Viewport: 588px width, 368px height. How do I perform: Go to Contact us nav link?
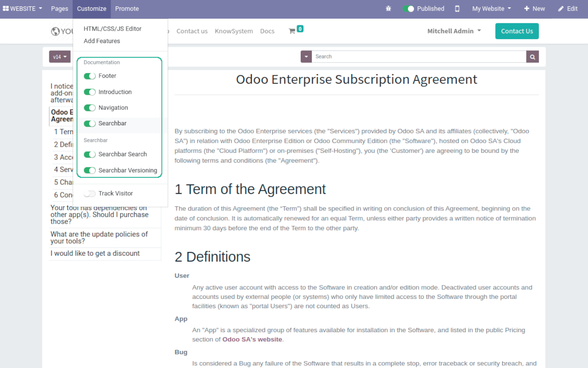pos(192,31)
